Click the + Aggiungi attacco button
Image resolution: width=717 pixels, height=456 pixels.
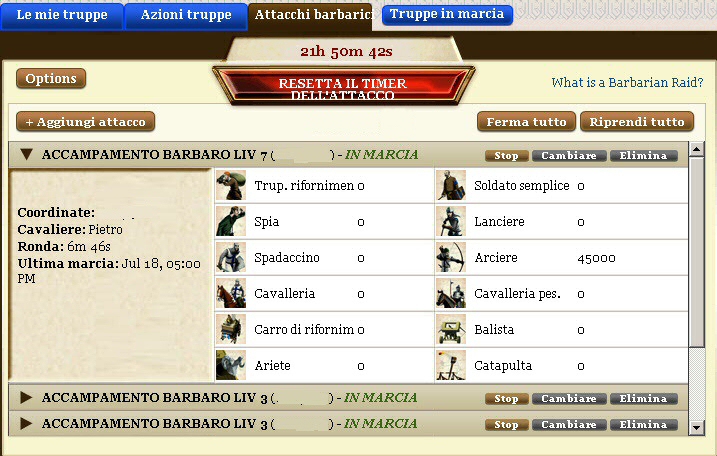(86, 122)
